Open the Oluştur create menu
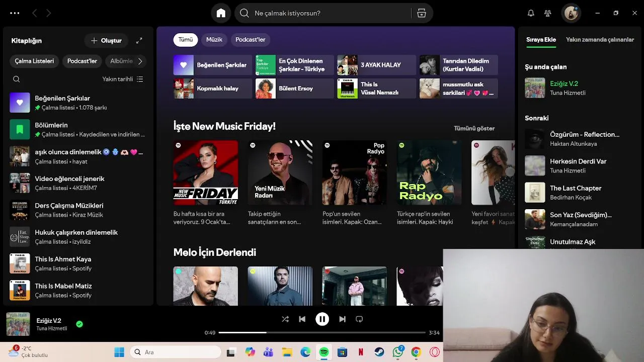The image size is (644, 362). click(106, 40)
